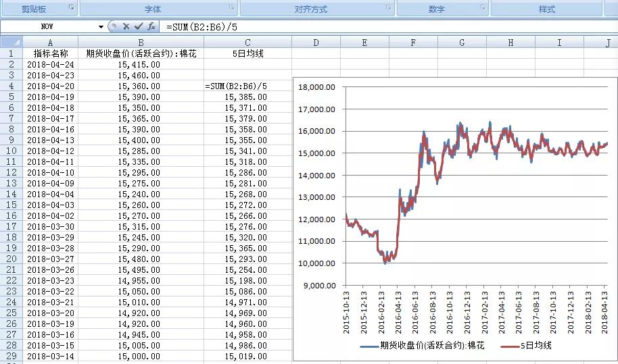Select column A header
This screenshot has width=618, height=364.
pos(51,42)
